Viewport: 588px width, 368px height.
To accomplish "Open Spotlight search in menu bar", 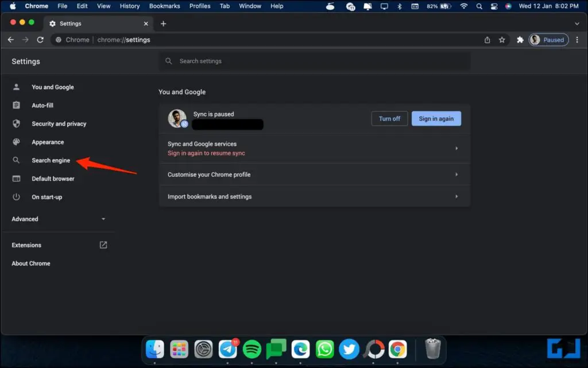I will click(479, 6).
